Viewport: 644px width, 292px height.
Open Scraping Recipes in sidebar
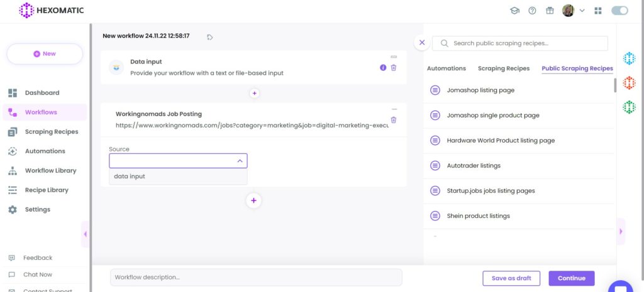(52, 132)
